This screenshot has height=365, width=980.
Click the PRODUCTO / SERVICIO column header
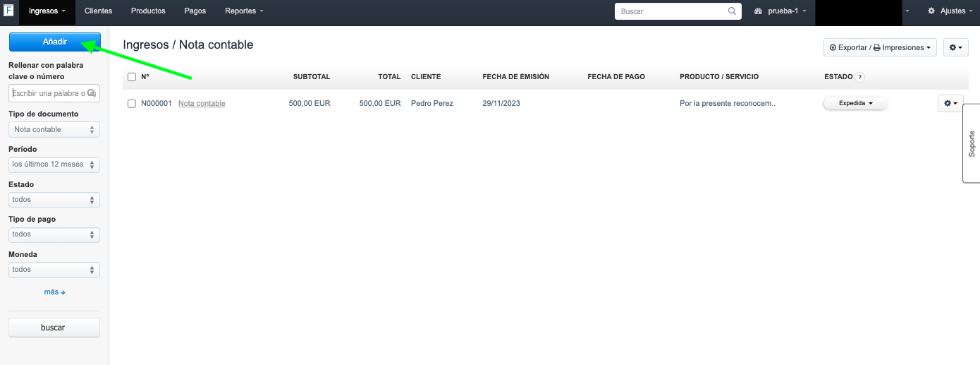click(x=719, y=77)
